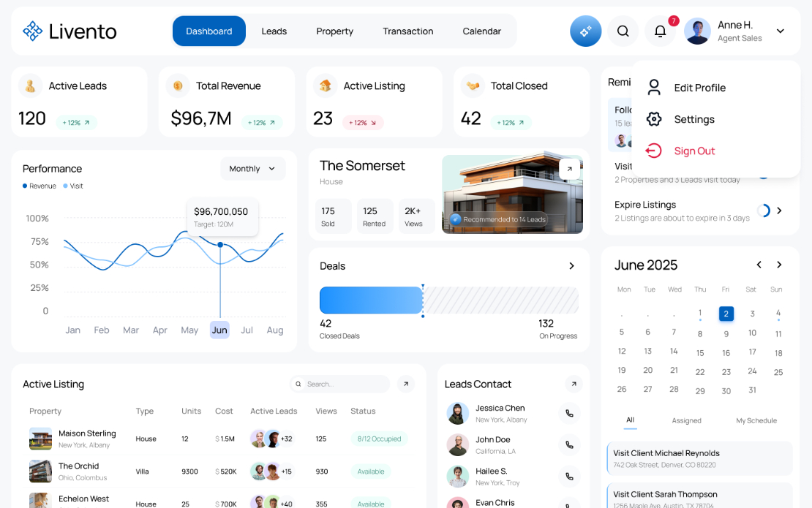Click the Active Leads +12% trend badge
This screenshot has width=812, height=508.
pyautogui.click(x=76, y=123)
